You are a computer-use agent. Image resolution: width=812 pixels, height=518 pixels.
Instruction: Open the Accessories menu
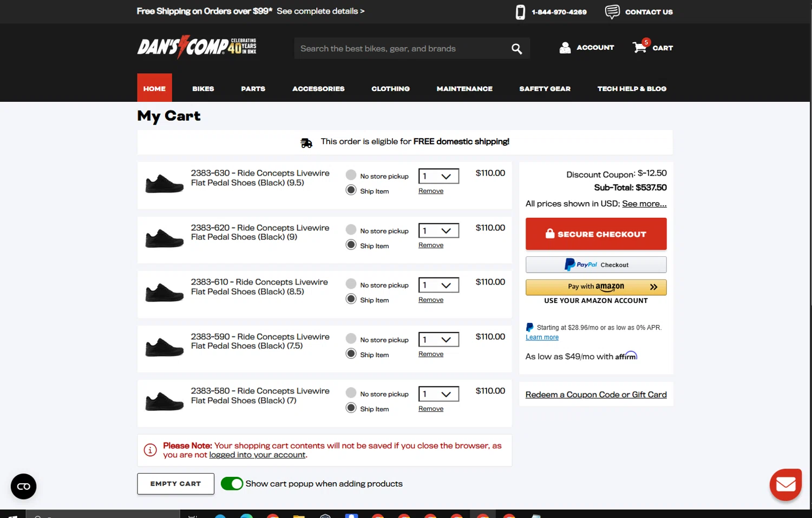(x=318, y=89)
